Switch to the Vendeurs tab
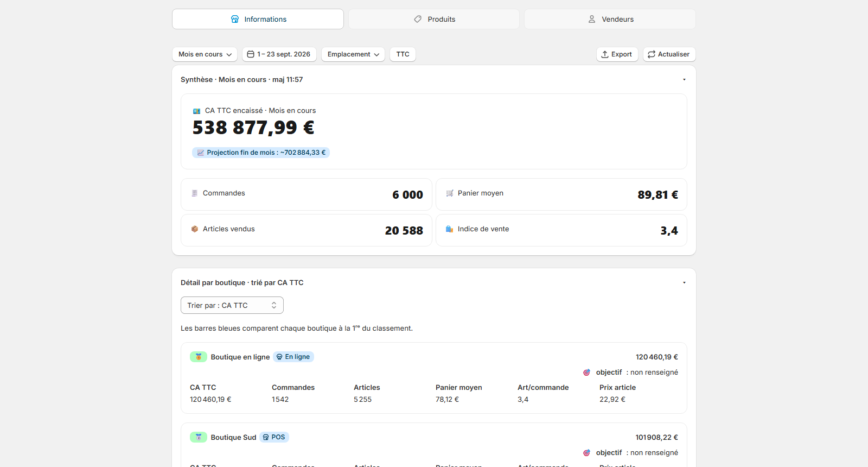The height and width of the screenshot is (467, 868). click(610, 19)
